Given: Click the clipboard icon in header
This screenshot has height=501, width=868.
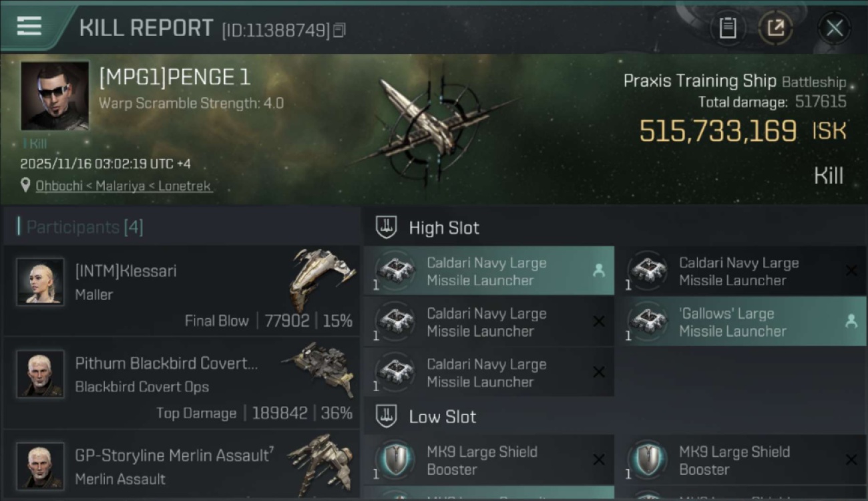Looking at the screenshot, I should [x=728, y=28].
